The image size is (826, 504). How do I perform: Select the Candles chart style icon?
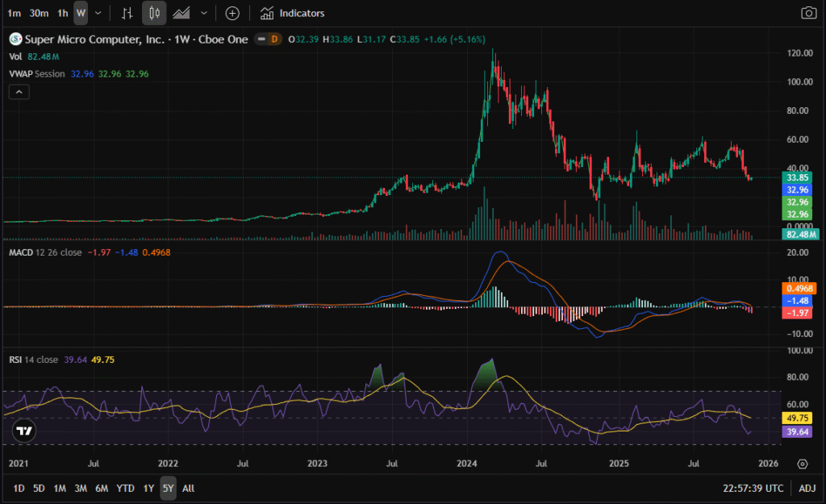coord(154,13)
